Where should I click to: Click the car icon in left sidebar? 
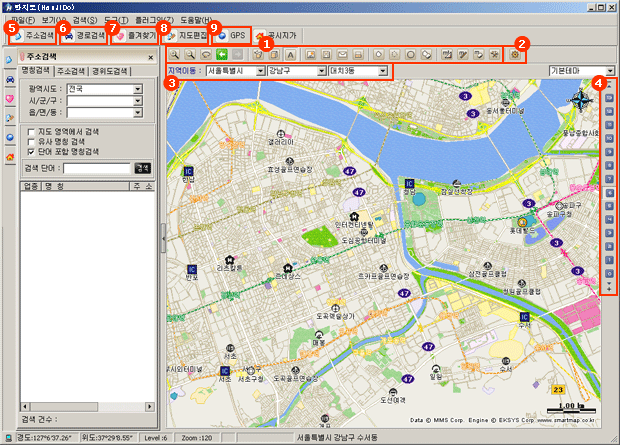click(9, 80)
